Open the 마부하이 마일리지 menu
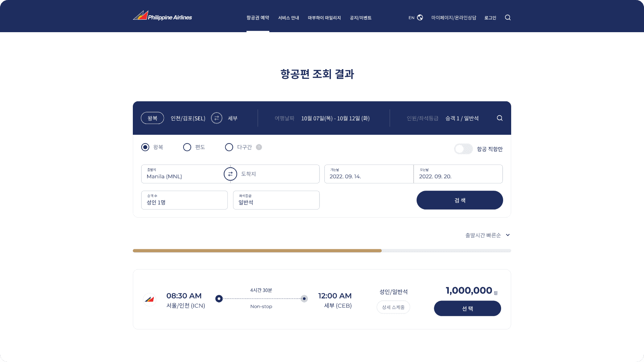This screenshot has height=362, width=644. point(324,18)
